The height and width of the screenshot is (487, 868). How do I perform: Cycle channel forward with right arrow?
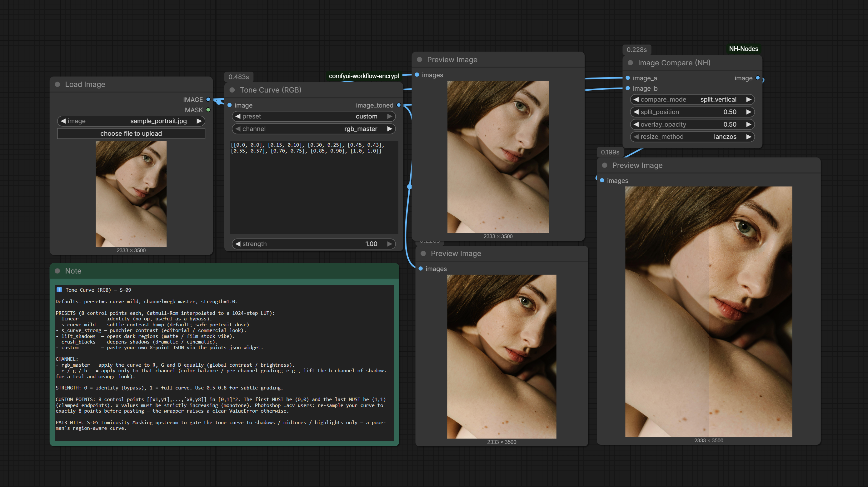390,129
